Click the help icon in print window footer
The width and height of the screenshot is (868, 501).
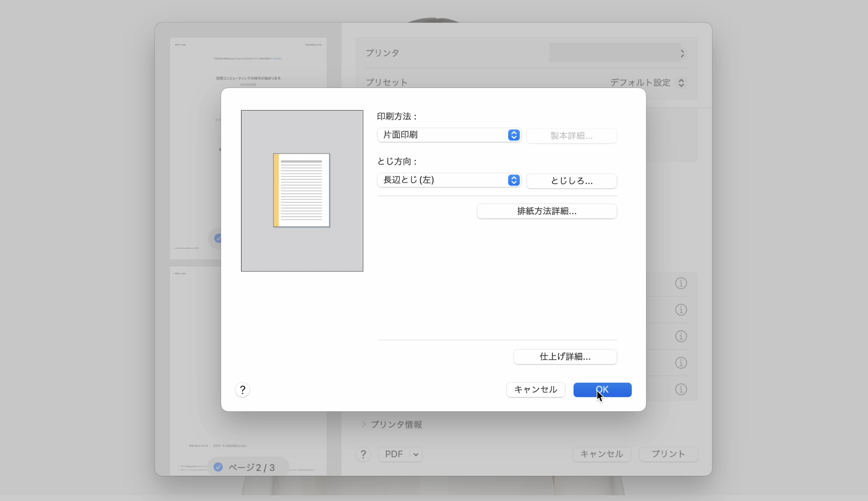[363, 454]
